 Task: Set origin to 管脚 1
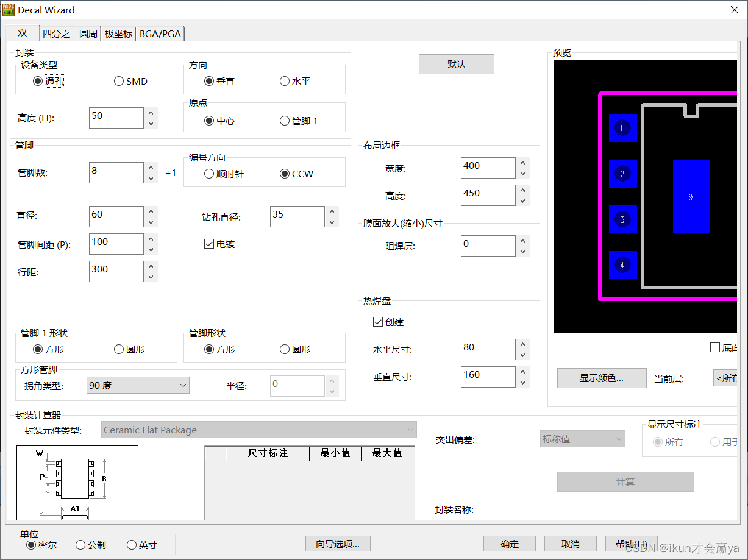(x=285, y=120)
